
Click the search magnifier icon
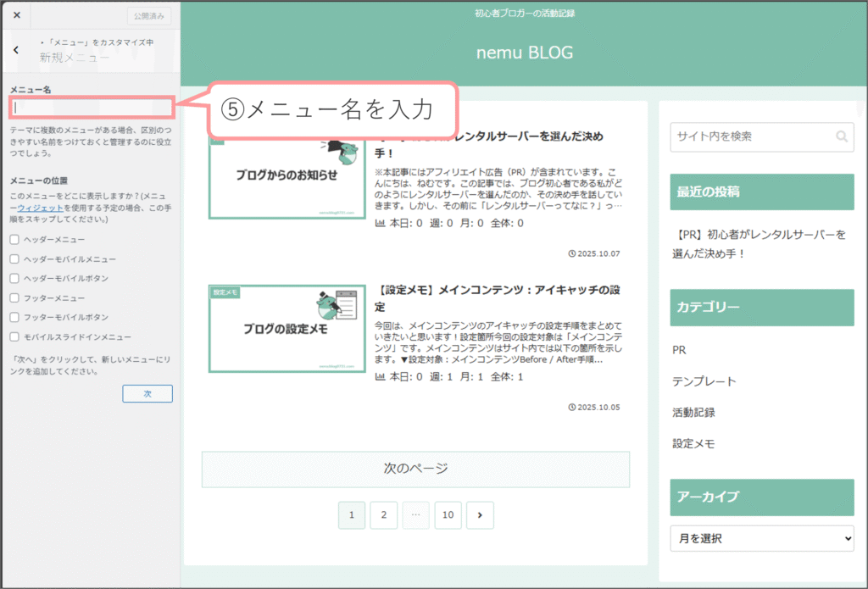pyautogui.click(x=841, y=136)
